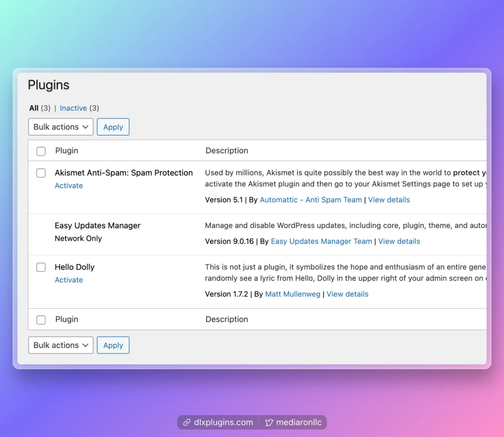Image resolution: width=504 pixels, height=437 pixels.
Task: View details for Hello Dolly plugin
Action: [x=347, y=294]
